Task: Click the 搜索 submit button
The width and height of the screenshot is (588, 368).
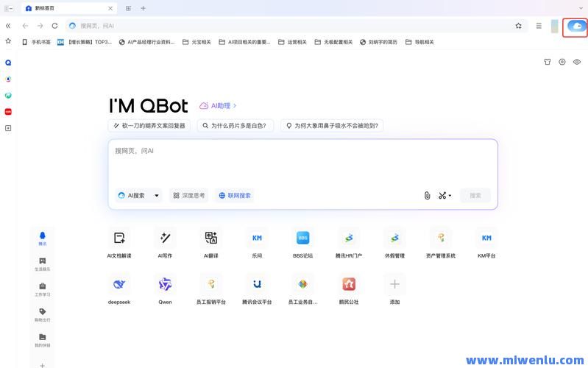Action: click(475, 196)
